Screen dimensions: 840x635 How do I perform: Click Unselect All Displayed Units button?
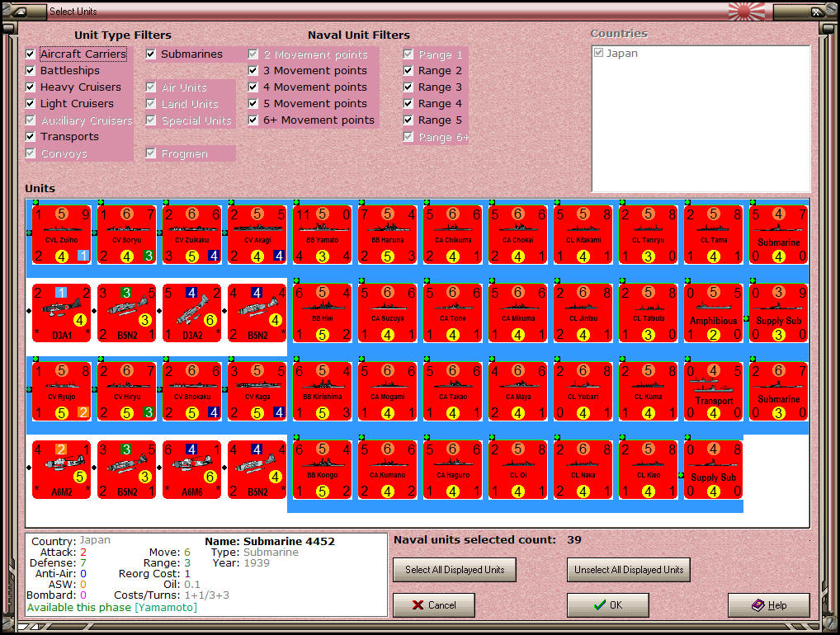(x=629, y=570)
